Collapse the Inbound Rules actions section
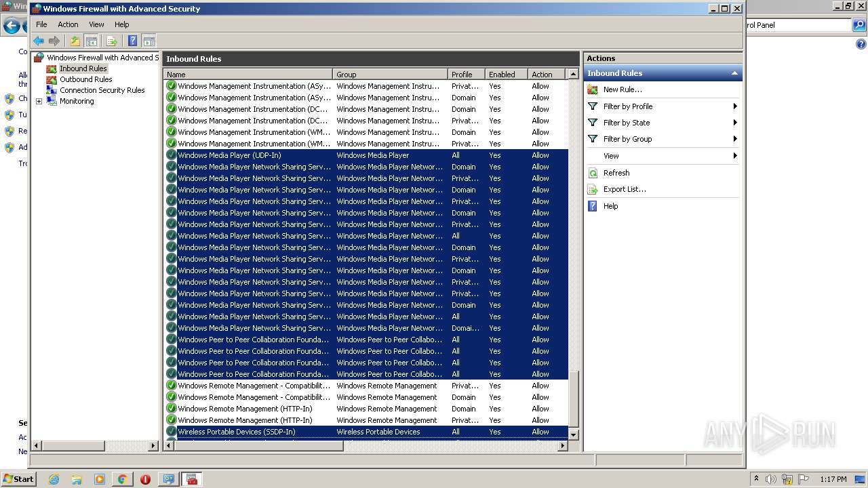 (734, 73)
